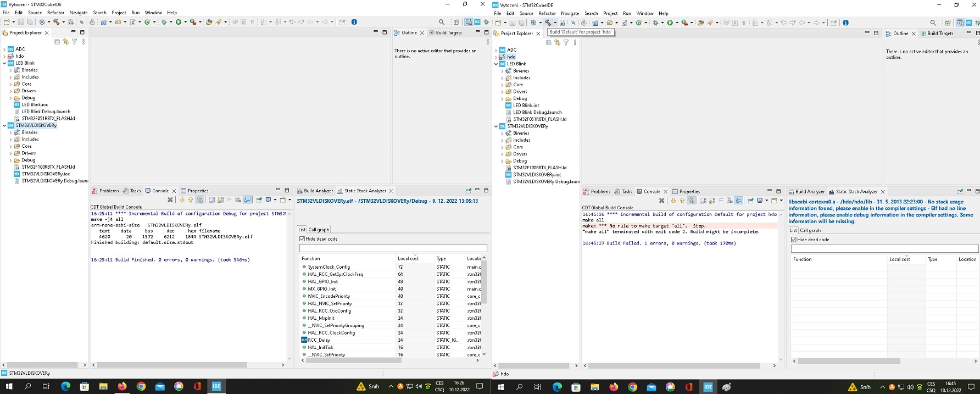Toggle Scroll Lock icon in right console toolbar
The height and width of the screenshot is (394, 980).
pyautogui.click(x=712, y=201)
